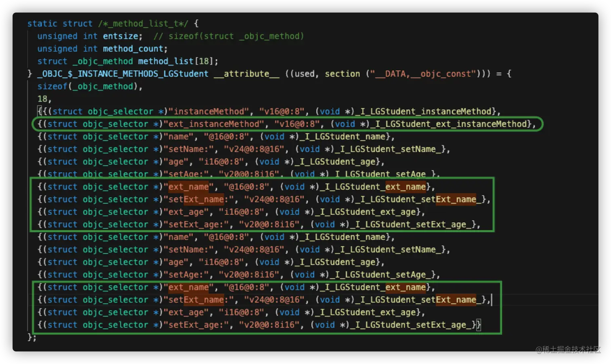This screenshot has height=364, width=611.
Task: Click the final setExt_age line ending with '}}'
Action: point(259,325)
